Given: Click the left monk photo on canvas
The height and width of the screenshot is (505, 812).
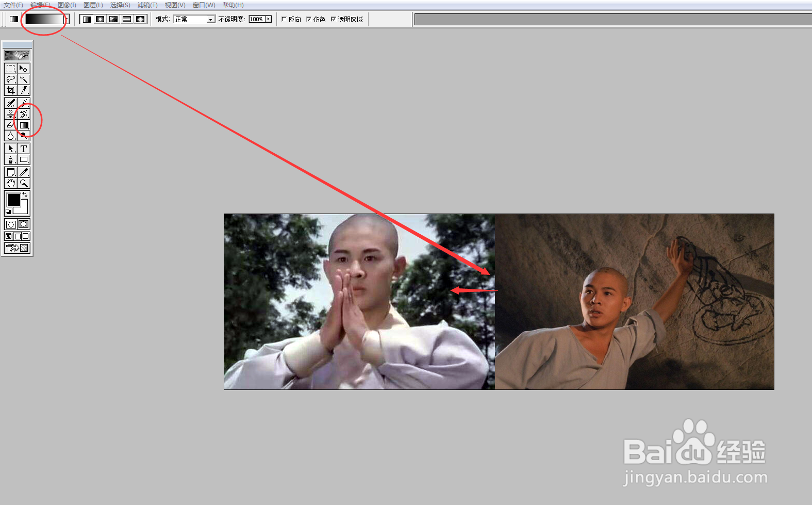Looking at the screenshot, I should (359, 302).
